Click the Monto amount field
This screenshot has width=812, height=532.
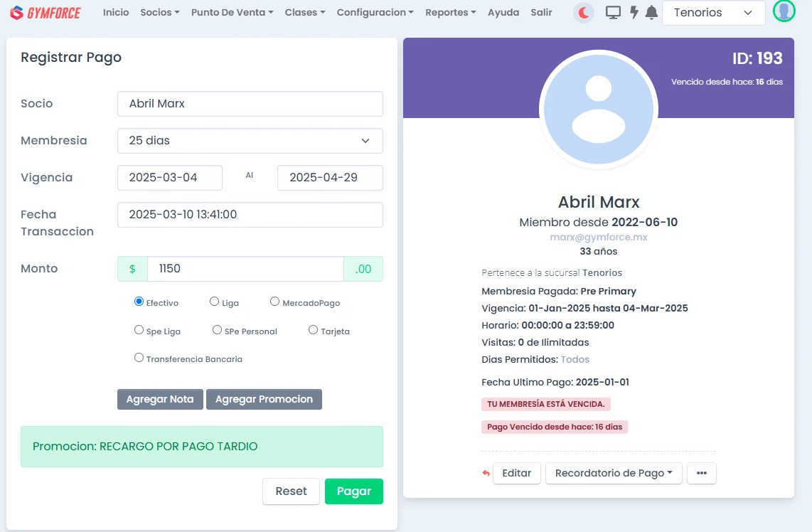(245, 269)
